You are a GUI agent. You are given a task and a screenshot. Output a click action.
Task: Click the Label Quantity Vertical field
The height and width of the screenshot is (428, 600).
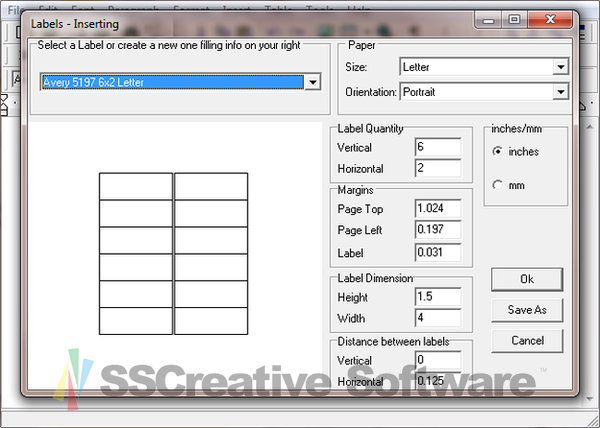(438, 147)
